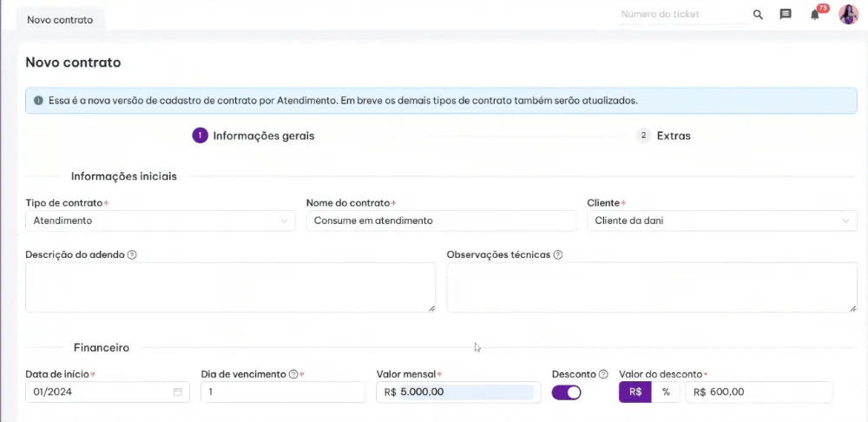Disable the Desconto toggle switch

pos(566,392)
